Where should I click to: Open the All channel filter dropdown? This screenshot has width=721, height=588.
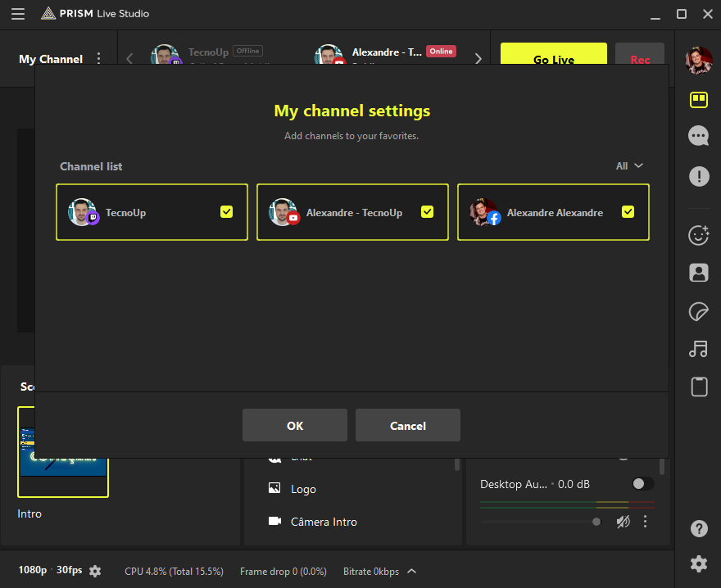629,166
